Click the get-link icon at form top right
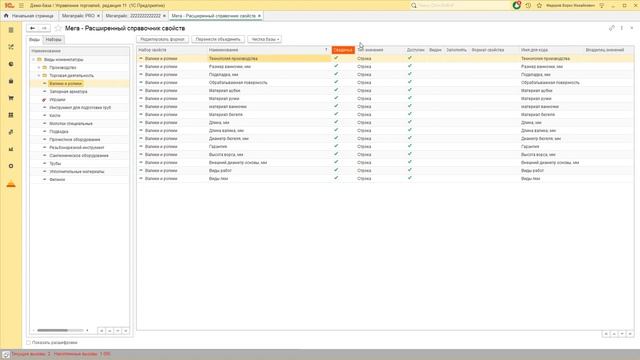Viewport: 640px width, 360px height. [611, 28]
